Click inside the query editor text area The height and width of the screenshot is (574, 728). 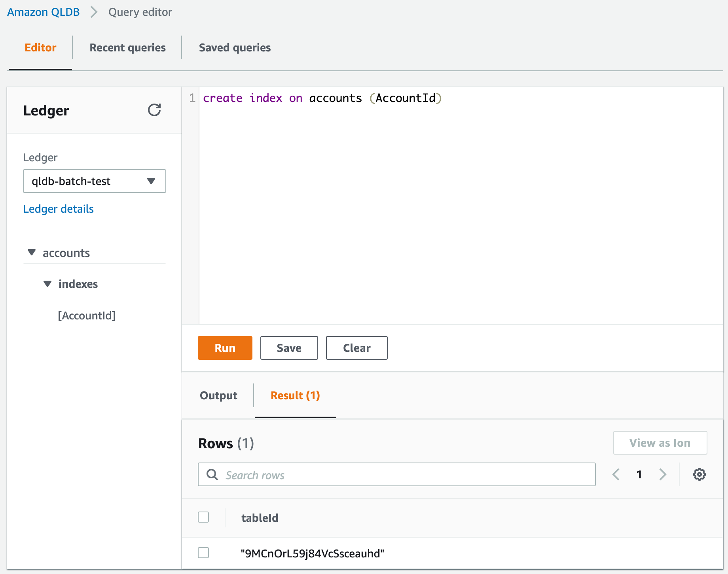[461, 206]
